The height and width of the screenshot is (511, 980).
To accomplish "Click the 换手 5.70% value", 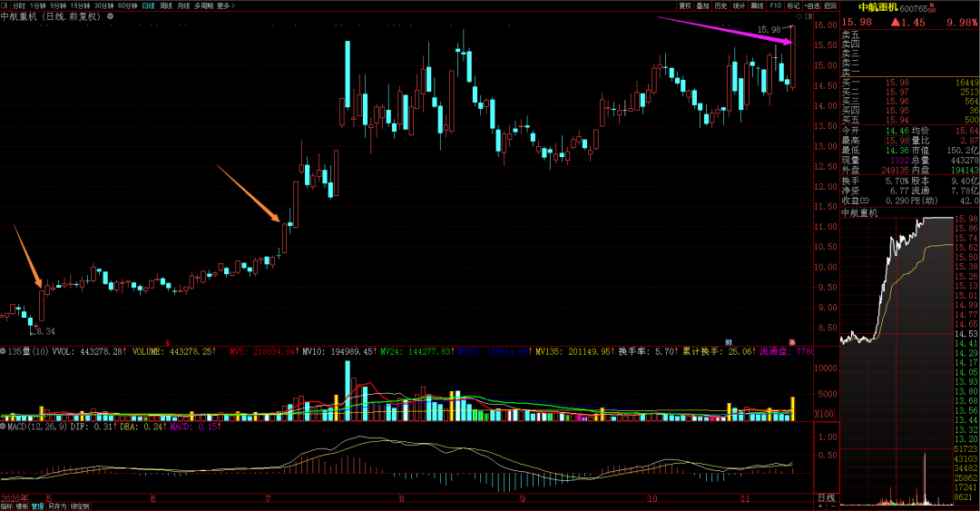I will click(x=897, y=181).
